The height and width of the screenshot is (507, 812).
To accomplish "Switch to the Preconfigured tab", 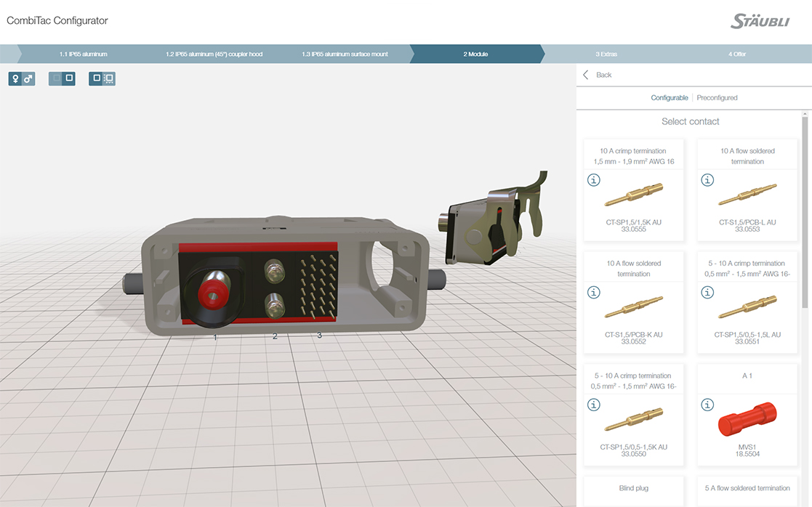I will tap(717, 97).
